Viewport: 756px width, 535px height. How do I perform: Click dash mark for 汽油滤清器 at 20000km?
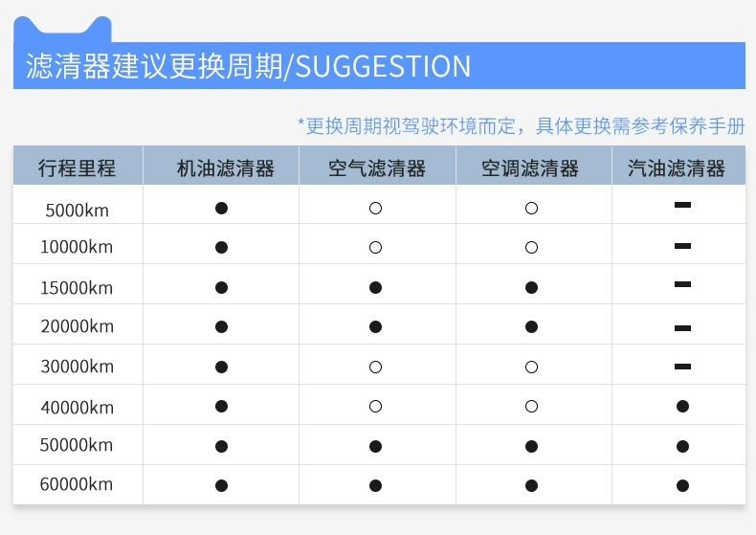tap(682, 328)
